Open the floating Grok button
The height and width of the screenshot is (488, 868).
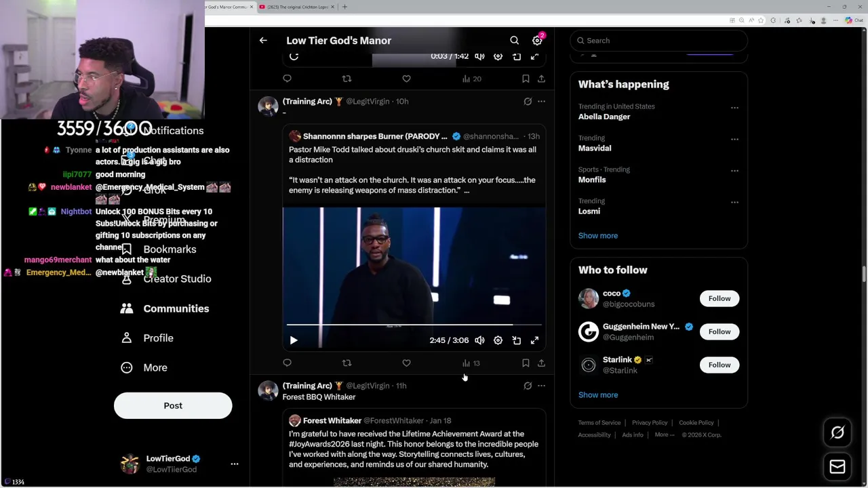click(x=837, y=432)
